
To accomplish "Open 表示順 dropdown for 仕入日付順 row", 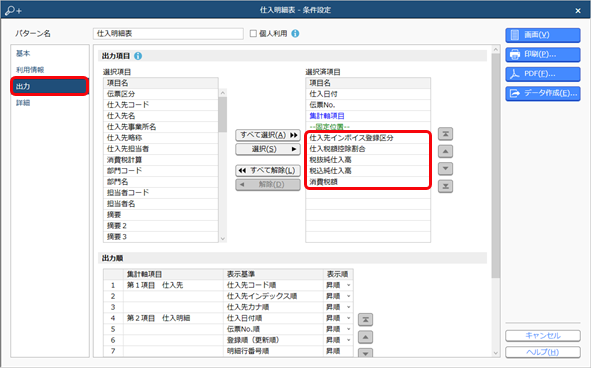I will point(349,318).
